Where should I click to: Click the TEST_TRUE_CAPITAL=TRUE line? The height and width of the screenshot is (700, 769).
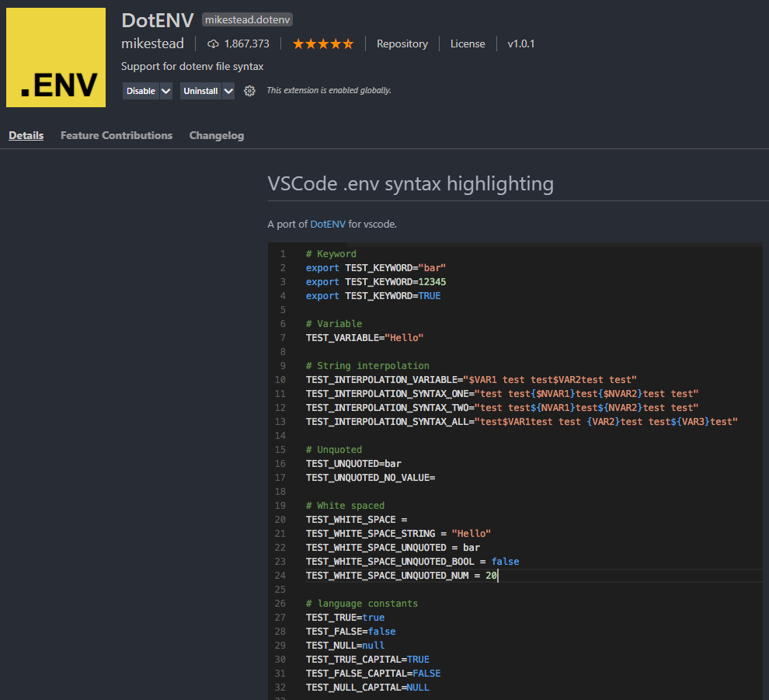[367, 660]
